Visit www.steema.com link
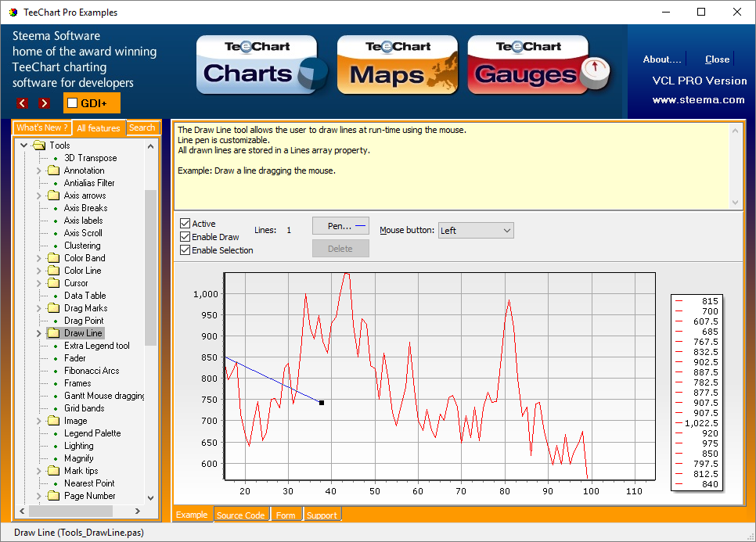This screenshot has width=756, height=542. click(698, 100)
